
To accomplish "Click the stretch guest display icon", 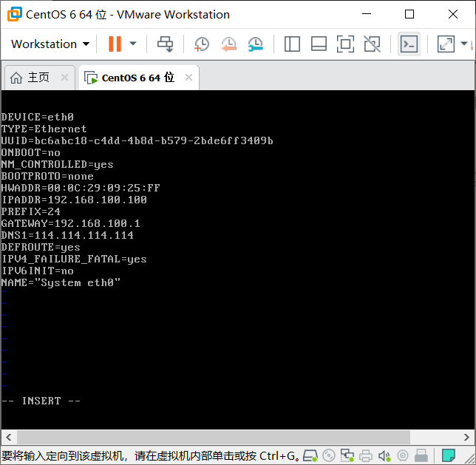I will (x=446, y=44).
